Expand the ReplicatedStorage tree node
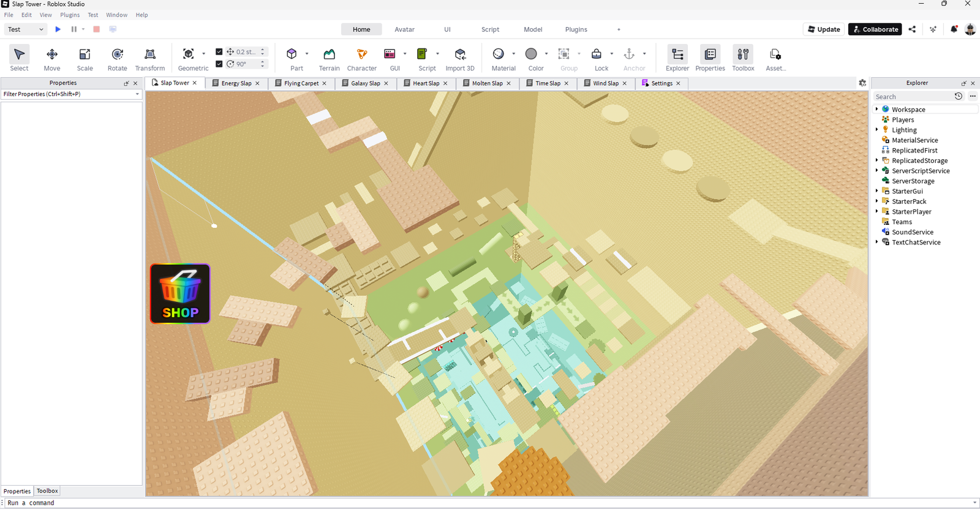The width and height of the screenshot is (980, 523). pyautogui.click(x=876, y=160)
